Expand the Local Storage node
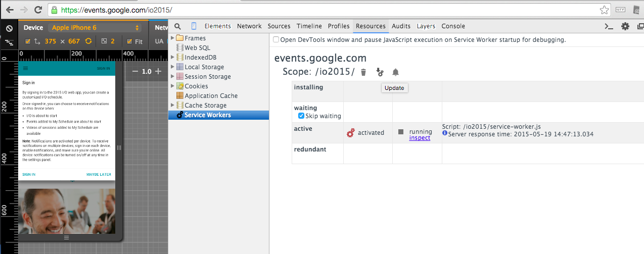This screenshot has width=644, height=254. [172, 67]
